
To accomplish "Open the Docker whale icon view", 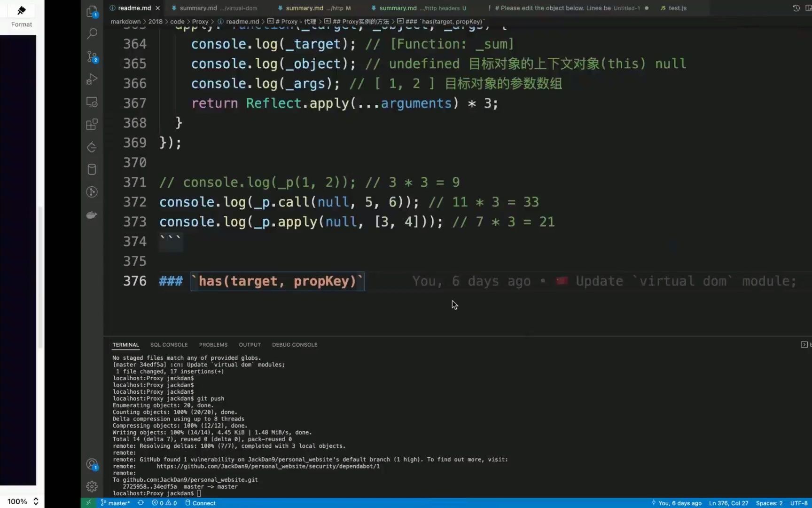I will pyautogui.click(x=92, y=214).
